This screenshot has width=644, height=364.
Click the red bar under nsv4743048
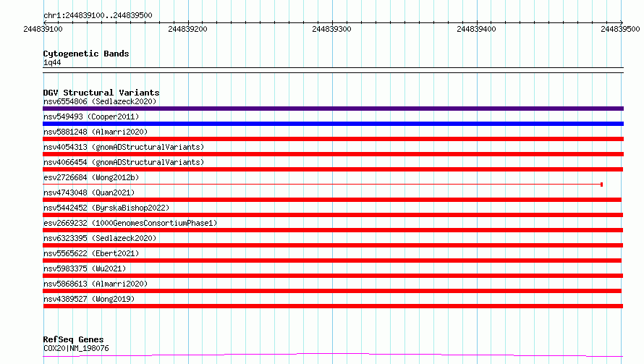pos(332,200)
